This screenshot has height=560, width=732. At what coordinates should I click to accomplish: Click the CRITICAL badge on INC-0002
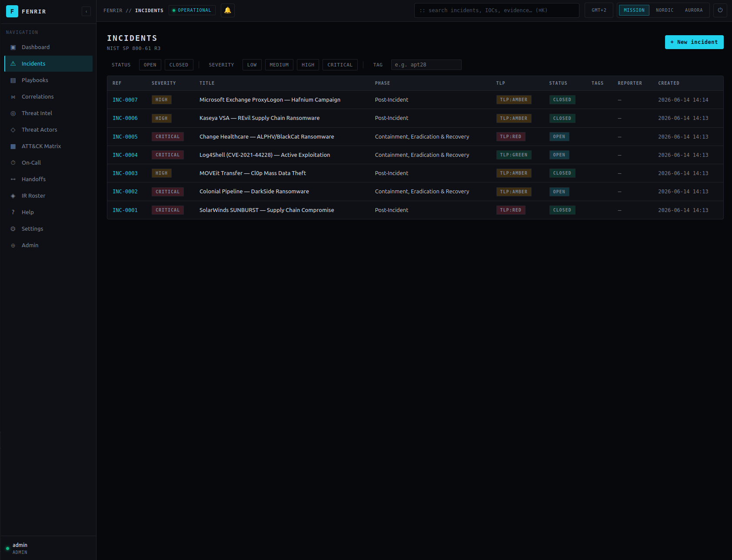168,192
